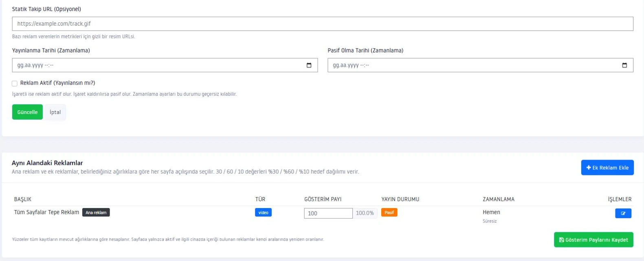Click the BAŞLIK column header
The width and height of the screenshot is (644, 261).
point(23,199)
